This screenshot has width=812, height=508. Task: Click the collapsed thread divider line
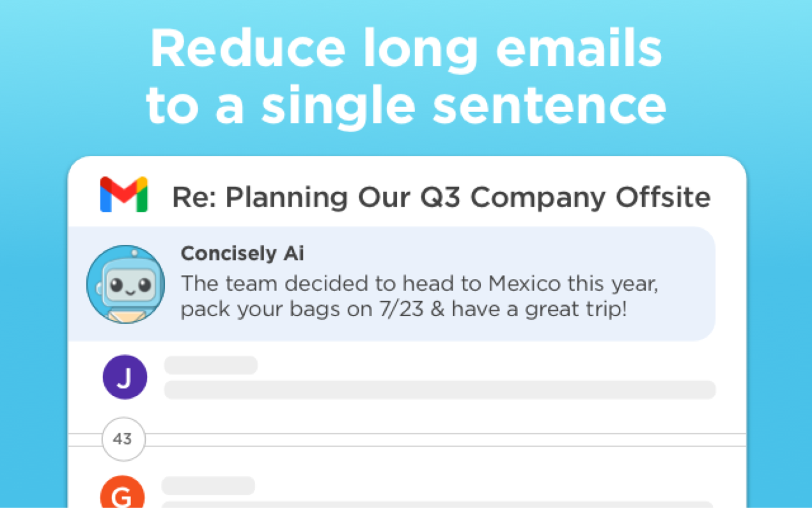(448, 440)
